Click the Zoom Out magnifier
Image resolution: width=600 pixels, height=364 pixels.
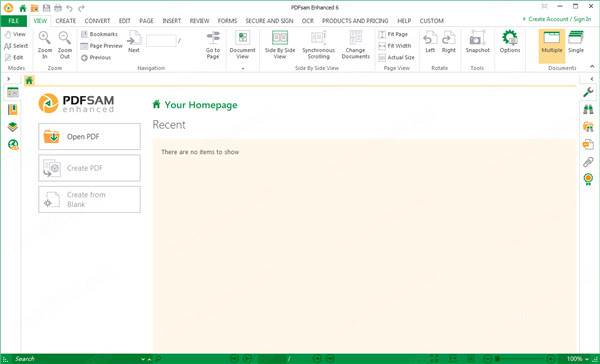[65, 45]
